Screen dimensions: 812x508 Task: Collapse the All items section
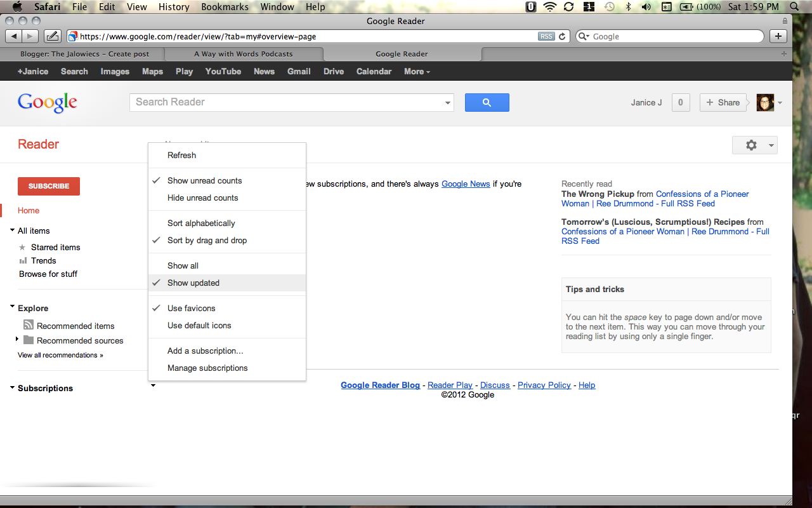[x=13, y=231]
